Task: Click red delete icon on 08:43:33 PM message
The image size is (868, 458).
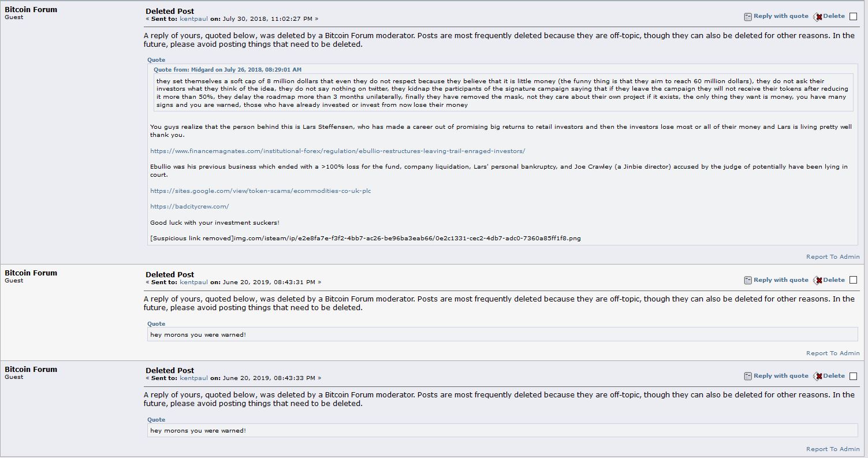Action: pos(817,376)
